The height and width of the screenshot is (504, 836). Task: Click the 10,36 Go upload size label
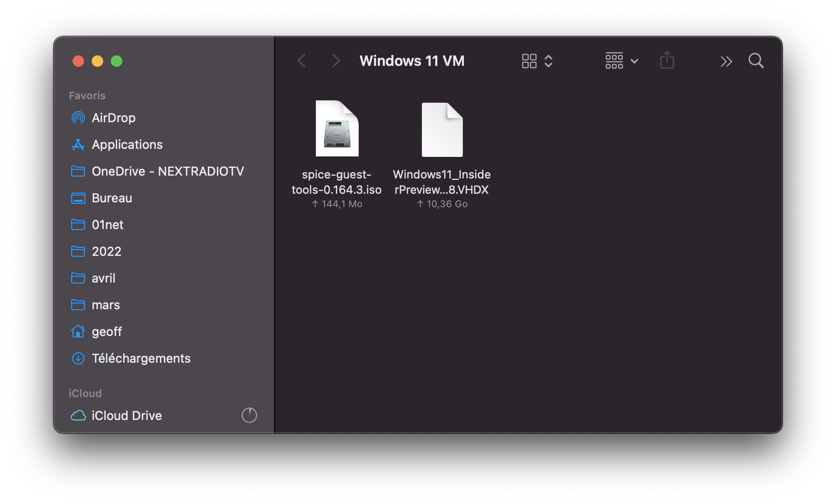[442, 204]
